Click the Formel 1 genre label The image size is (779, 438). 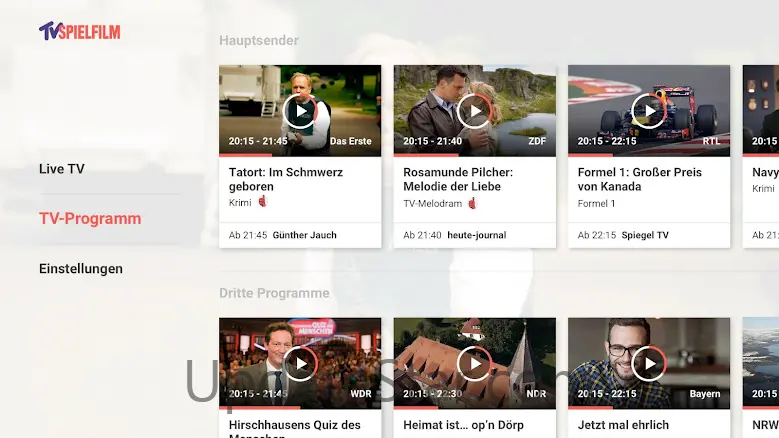(x=596, y=203)
